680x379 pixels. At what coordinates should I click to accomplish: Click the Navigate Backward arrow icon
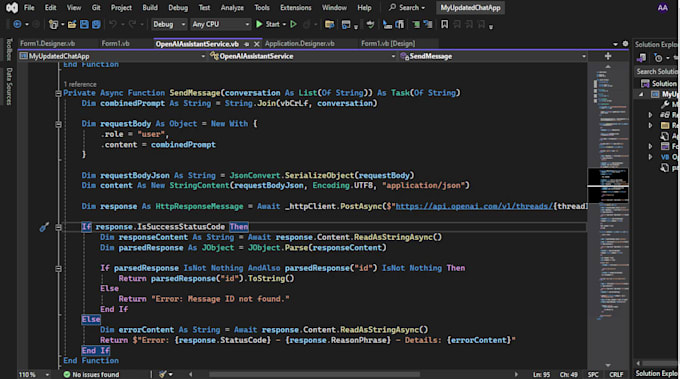click(x=17, y=24)
